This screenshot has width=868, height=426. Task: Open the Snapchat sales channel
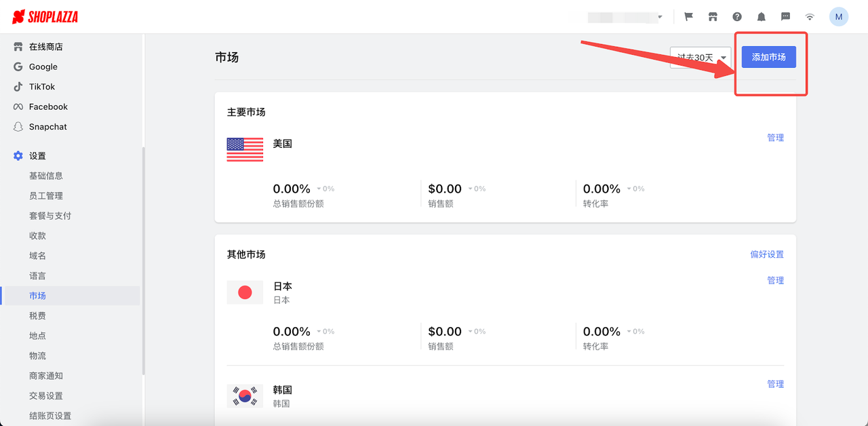point(47,126)
